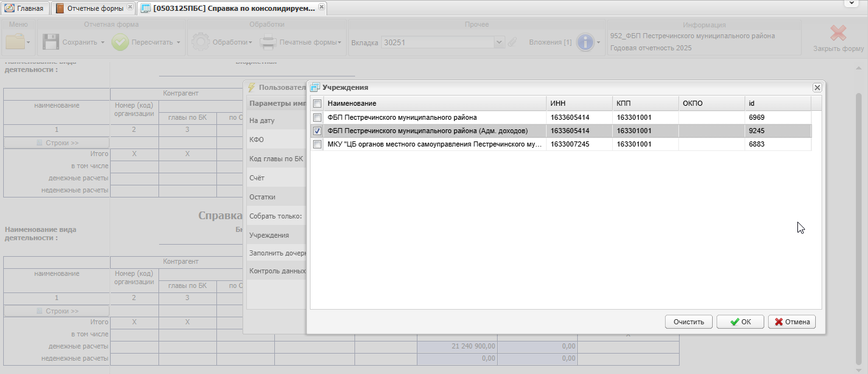Click the paperclip attachment icon

point(512,43)
